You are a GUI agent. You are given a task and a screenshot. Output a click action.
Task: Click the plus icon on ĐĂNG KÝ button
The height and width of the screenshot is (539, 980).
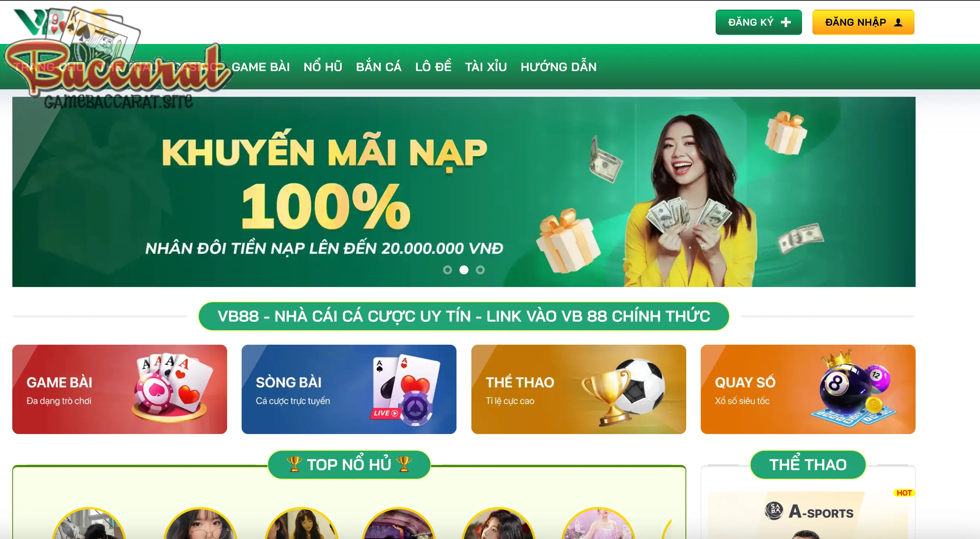click(x=786, y=22)
